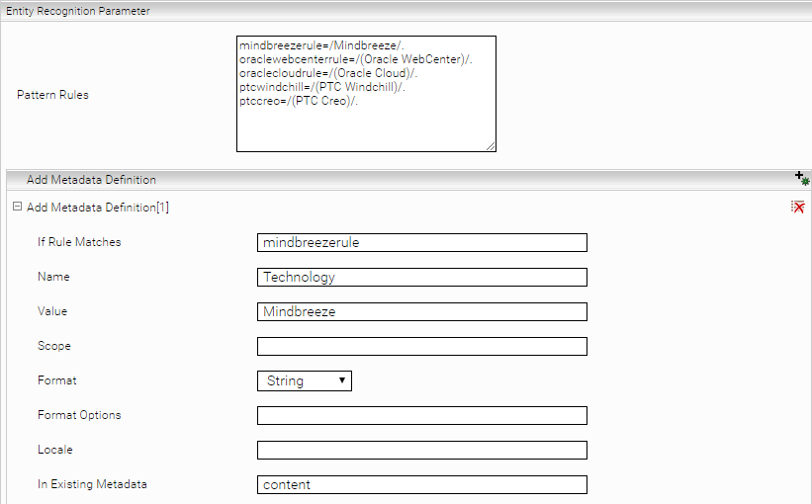Click the Pattern Rules label
Screen dimensions: 812x504
pos(52,95)
